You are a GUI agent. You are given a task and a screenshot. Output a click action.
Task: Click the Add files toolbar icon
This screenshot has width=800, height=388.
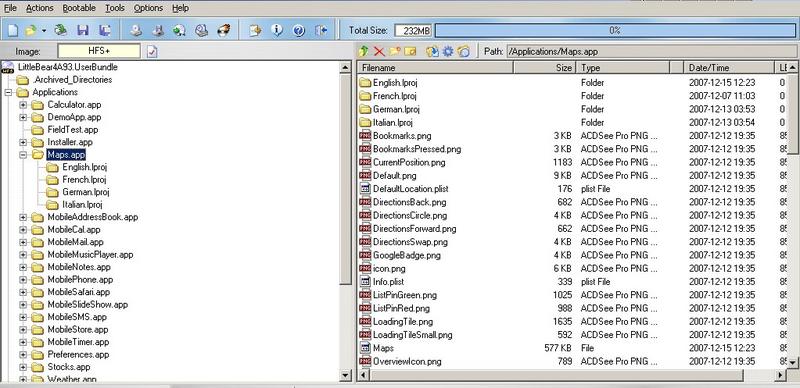pos(255,30)
